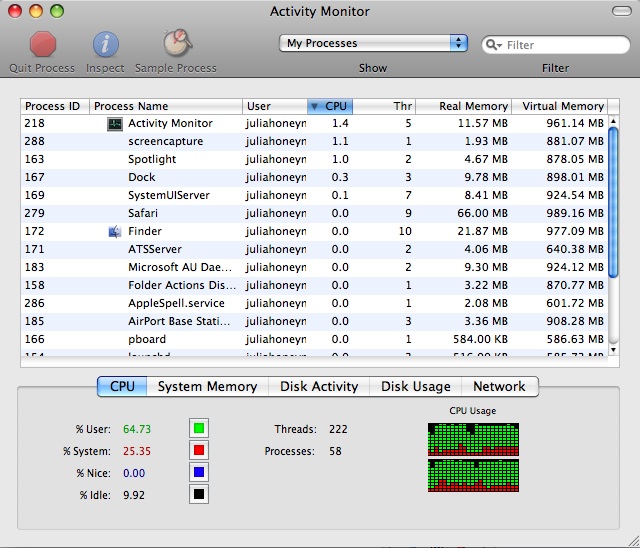Click the Threads count 222
Screen dimensions: 640x548
pyautogui.click(x=338, y=429)
